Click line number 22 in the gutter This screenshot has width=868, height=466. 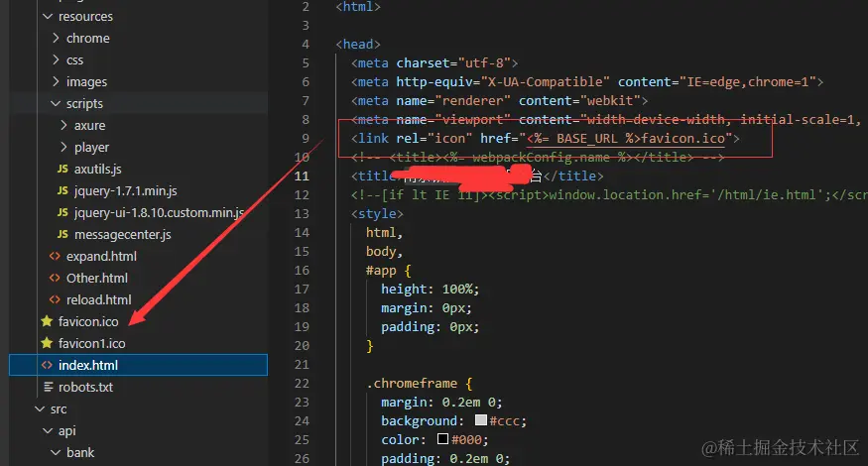(302, 384)
